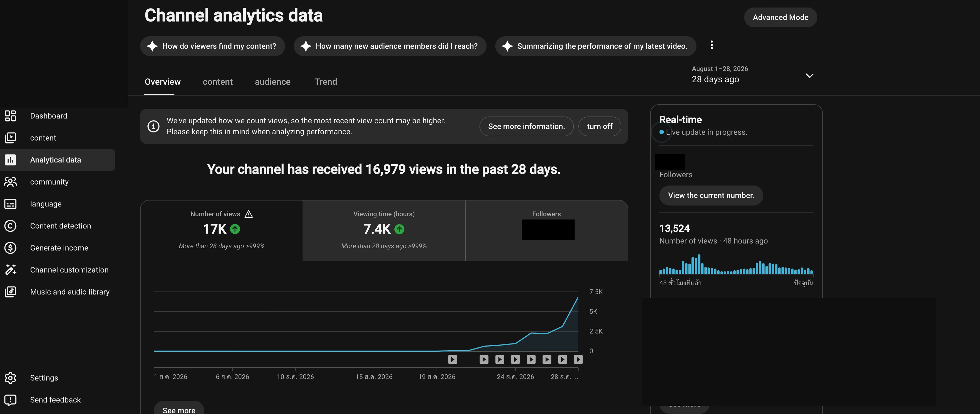The width and height of the screenshot is (980, 414).
Task: Select the Number of views metric card
Action: [221, 231]
